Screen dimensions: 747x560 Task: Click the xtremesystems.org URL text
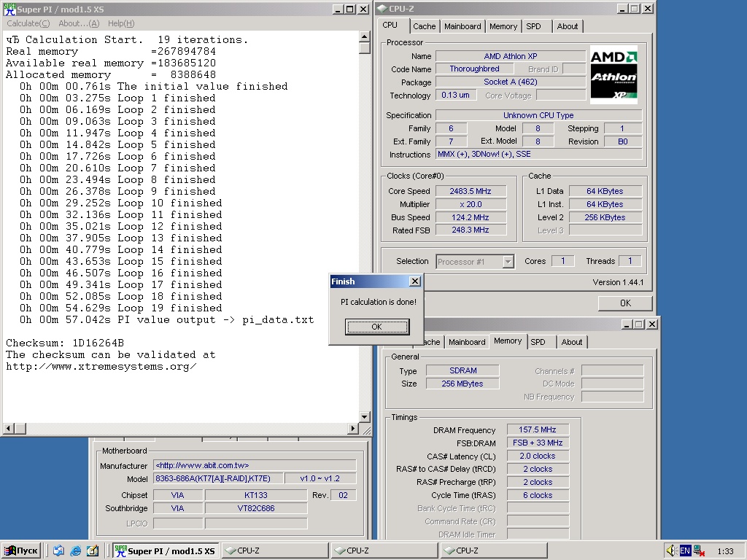(x=101, y=367)
